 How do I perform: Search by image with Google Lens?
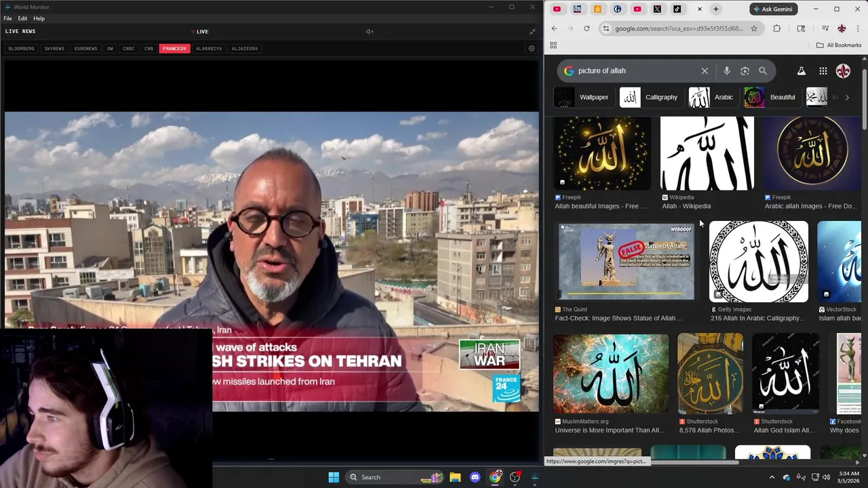tap(745, 70)
